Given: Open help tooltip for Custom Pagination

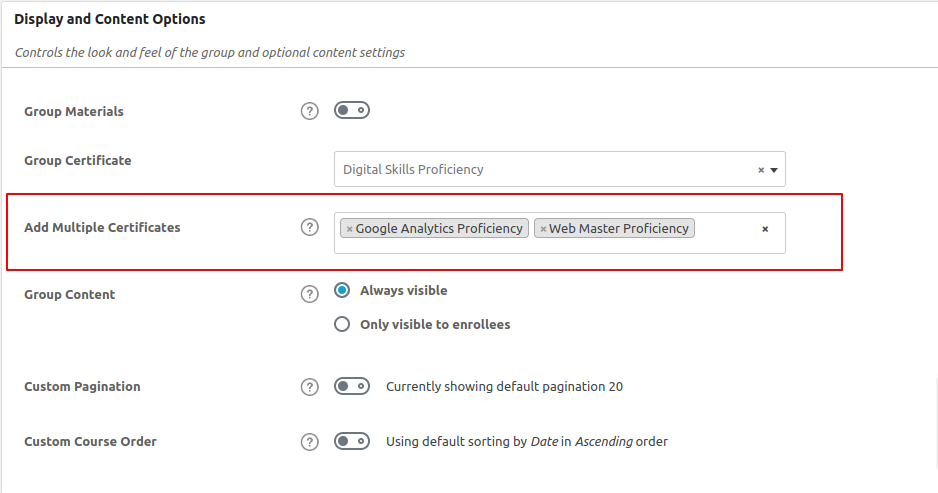Looking at the screenshot, I should 309,386.
